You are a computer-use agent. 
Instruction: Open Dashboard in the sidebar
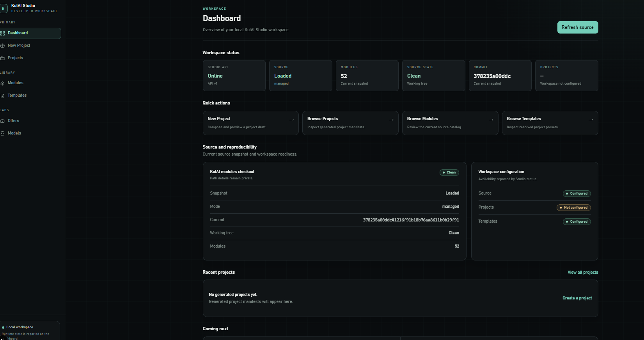coord(30,33)
